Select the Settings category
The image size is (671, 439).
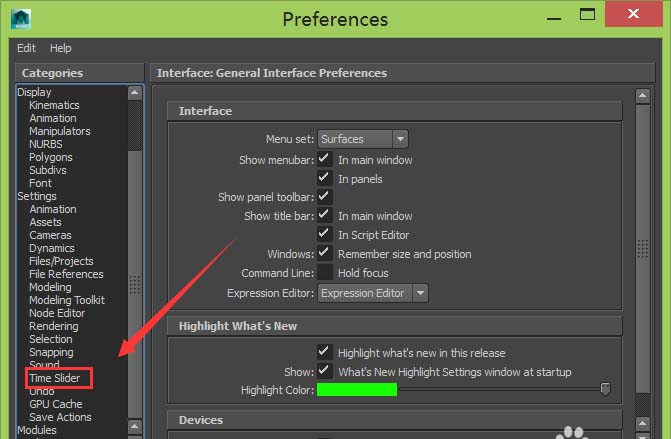click(37, 196)
